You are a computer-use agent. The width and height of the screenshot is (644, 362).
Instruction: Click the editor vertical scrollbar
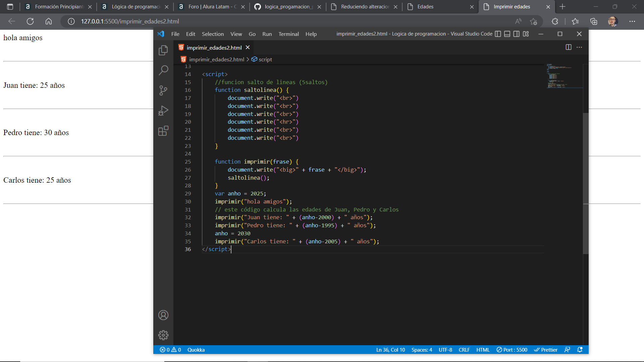tap(586, 183)
